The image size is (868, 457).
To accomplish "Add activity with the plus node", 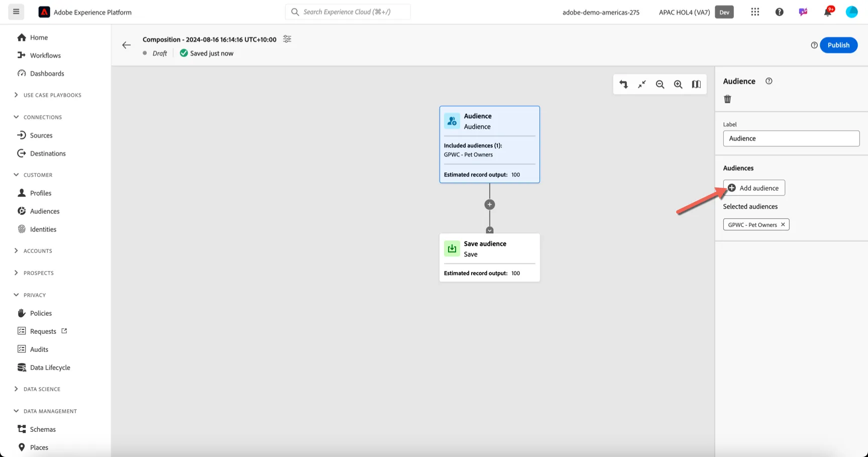I will pyautogui.click(x=490, y=205).
